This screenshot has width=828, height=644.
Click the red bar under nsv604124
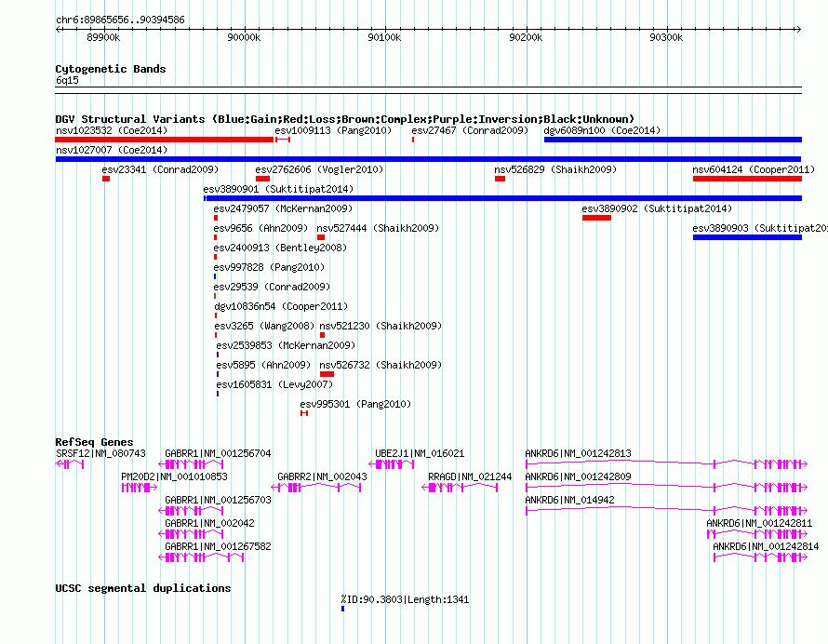coord(747,179)
